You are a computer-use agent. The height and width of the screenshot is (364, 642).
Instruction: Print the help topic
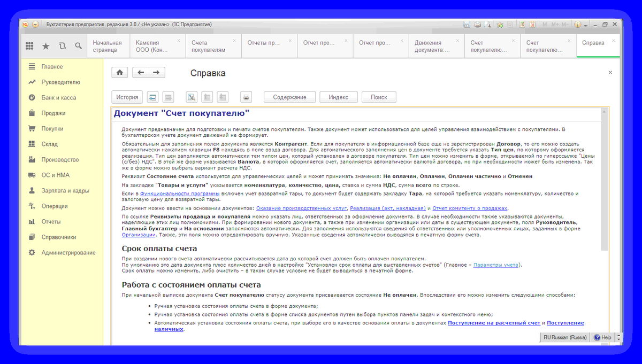click(x=246, y=97)
